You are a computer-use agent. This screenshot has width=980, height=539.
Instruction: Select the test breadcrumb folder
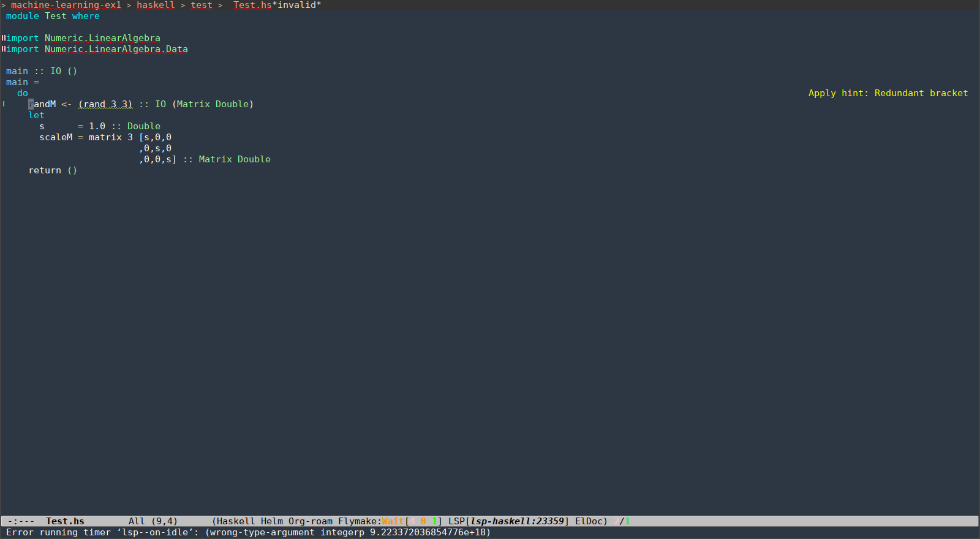point(202,5)
